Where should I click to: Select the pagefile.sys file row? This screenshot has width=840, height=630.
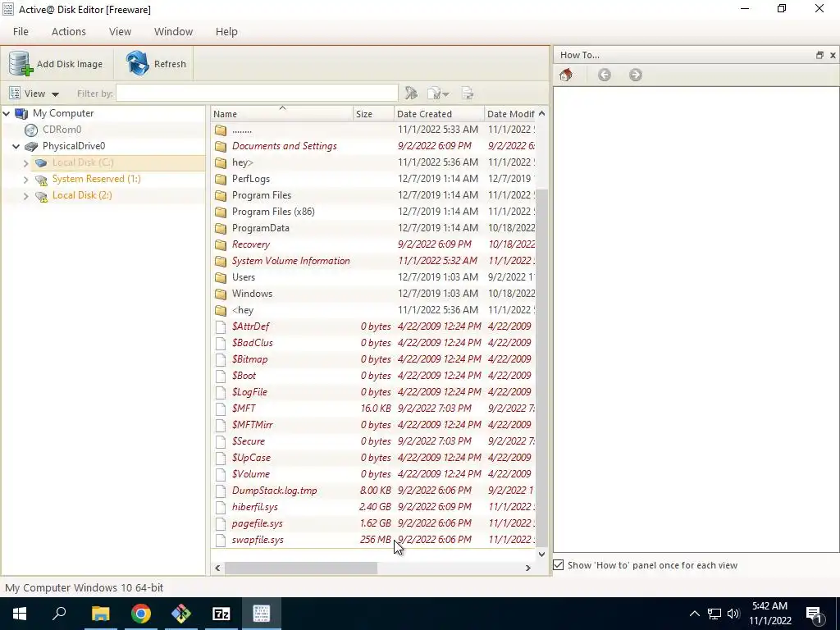tap(373, 523)
